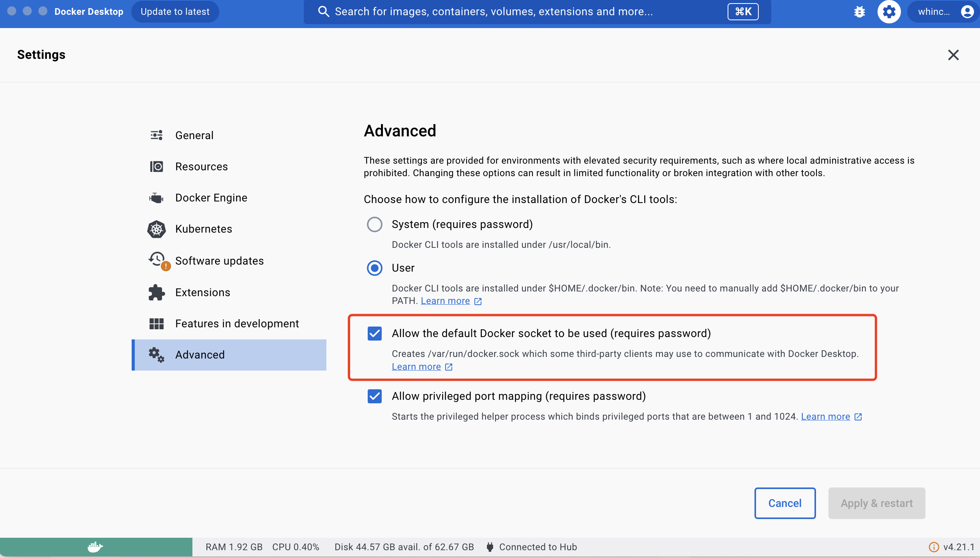Uncheck Allow the default Docker socket checkbox
Screen dimensions: 980x558
point(374,334)
